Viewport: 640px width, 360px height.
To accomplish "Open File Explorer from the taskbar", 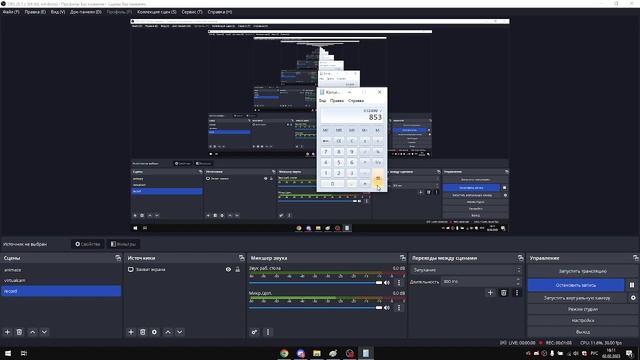I will tap(317, 353).
